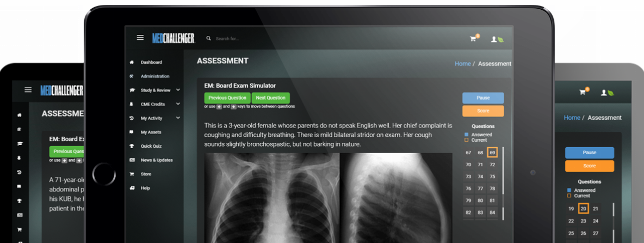Open the user profile icon in center header
This screenshot has width=644, height=243.
pyautogui.click(x=494, y=39)
